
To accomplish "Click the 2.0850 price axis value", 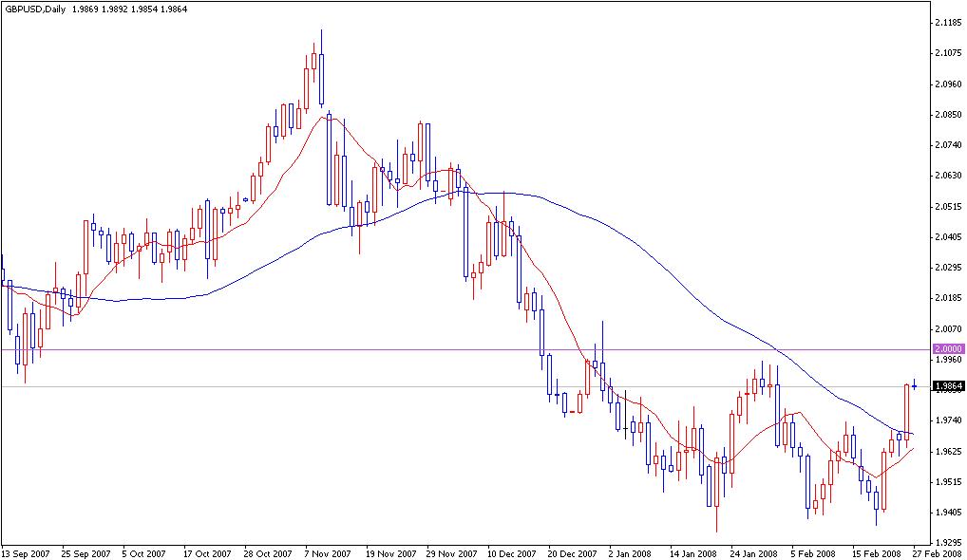I will point(949,115).
